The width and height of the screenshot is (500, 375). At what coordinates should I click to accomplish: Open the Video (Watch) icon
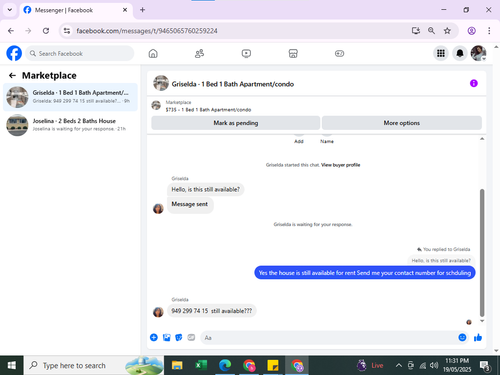246,53
